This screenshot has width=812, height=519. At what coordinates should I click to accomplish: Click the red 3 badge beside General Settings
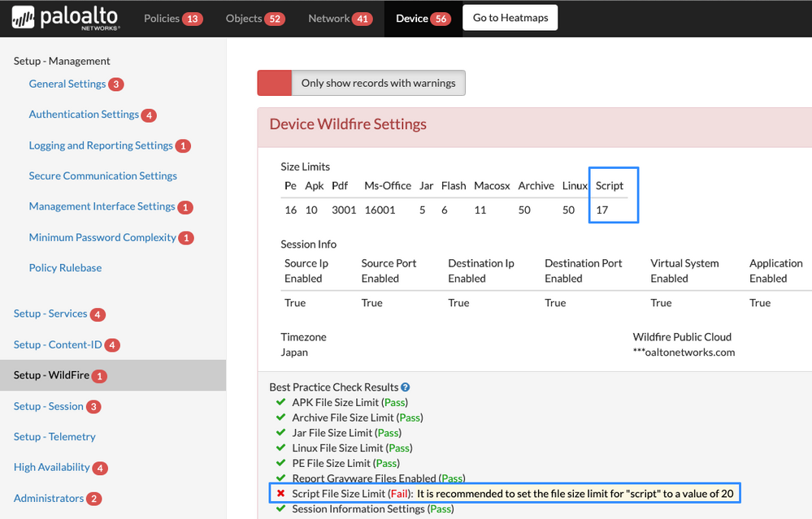pos(116,84)
